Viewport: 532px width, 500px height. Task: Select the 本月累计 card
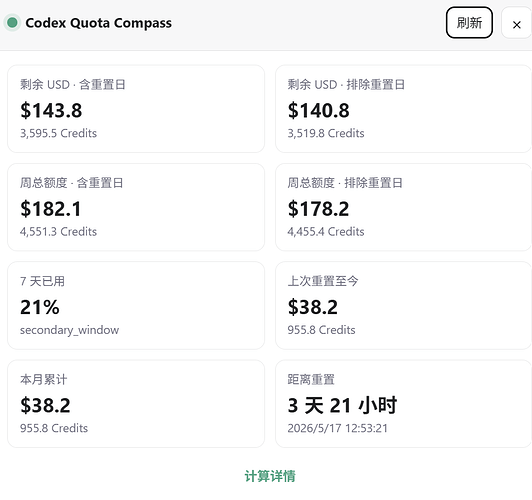(x=136, y=404)
